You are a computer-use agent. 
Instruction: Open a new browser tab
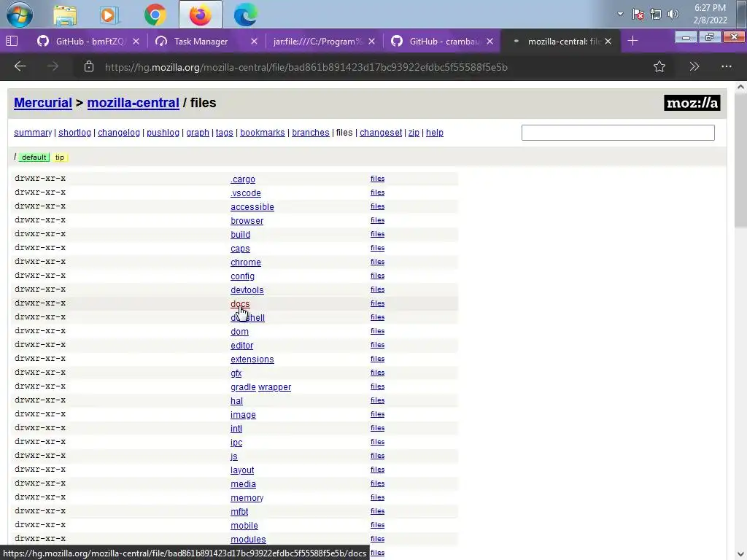pyautogui.click(x=632, y=42)
